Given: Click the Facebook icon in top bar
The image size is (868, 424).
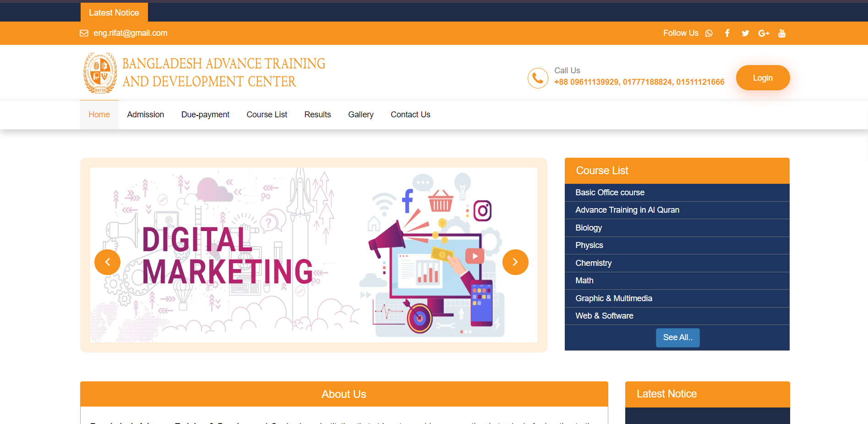Looking at the screenshot, I should [727, 33].
